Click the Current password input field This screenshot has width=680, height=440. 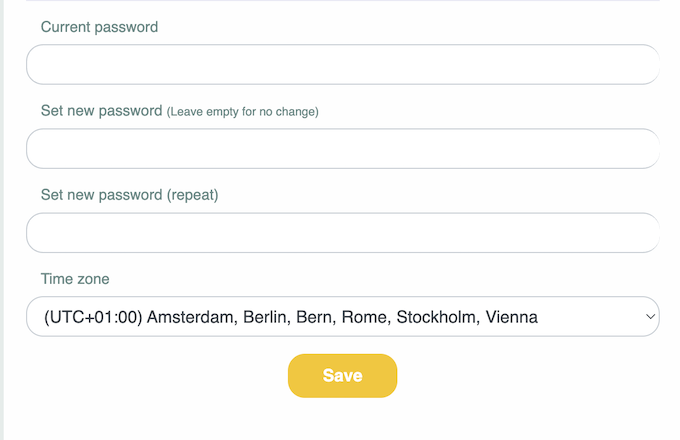(342, 65)
